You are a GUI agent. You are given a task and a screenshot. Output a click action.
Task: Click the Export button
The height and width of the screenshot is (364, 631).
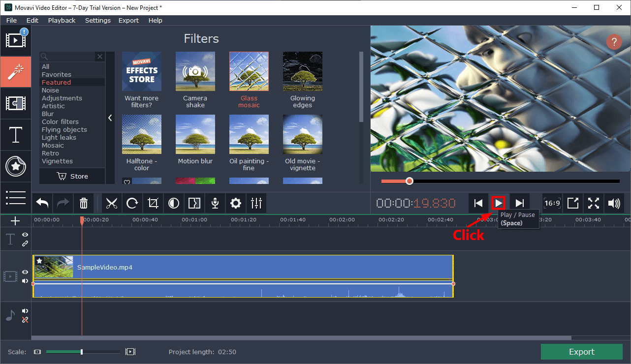click(x=581, y=352)
